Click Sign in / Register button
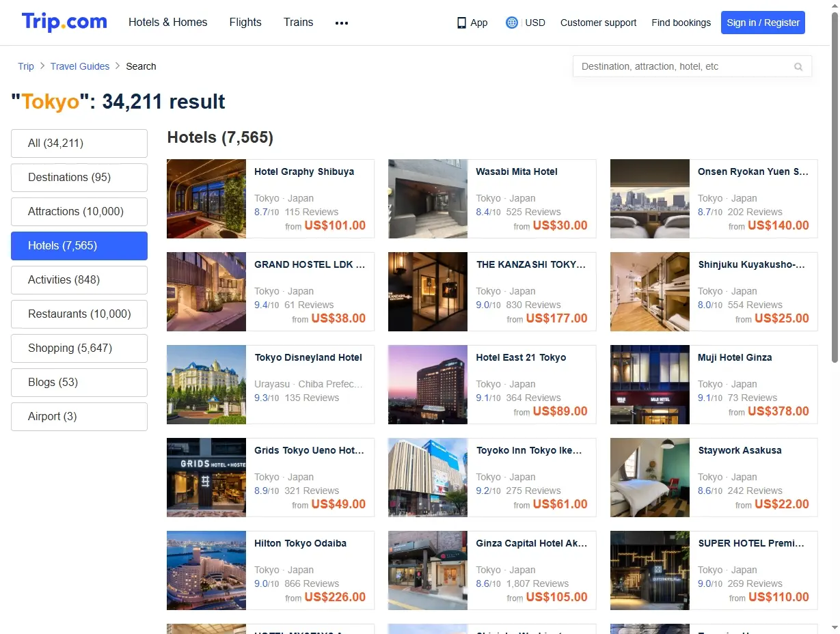 coord(763,23)
